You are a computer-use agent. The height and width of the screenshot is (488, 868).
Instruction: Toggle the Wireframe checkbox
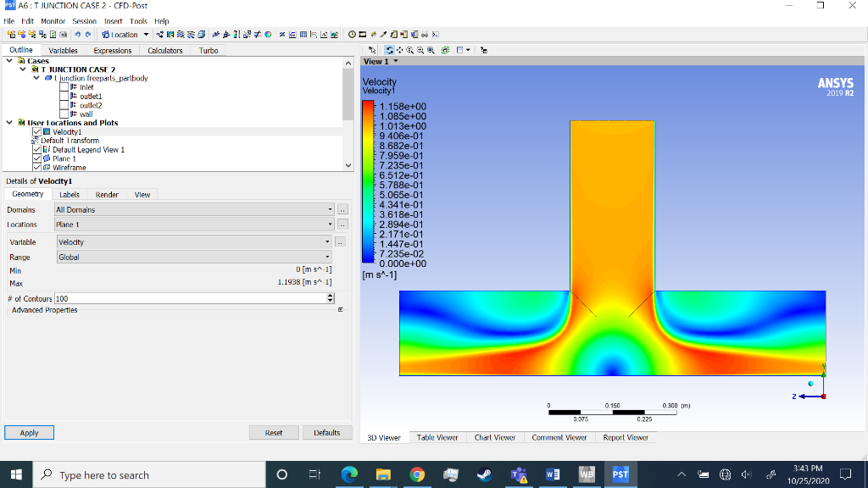36,168
